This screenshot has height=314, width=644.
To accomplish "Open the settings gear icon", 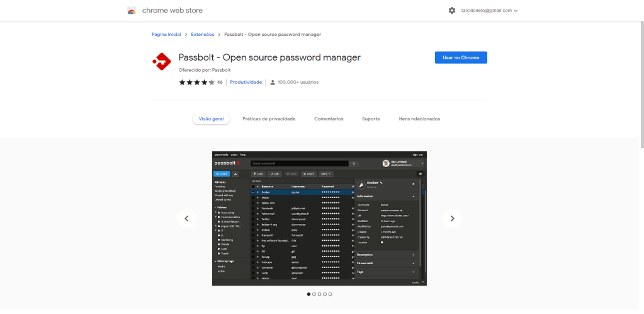I will 452,11.
